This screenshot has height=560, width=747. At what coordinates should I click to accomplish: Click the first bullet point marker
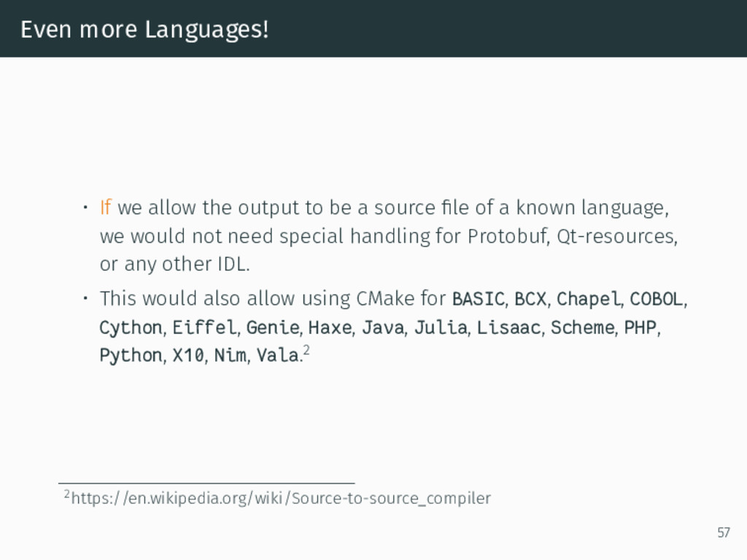85,208
